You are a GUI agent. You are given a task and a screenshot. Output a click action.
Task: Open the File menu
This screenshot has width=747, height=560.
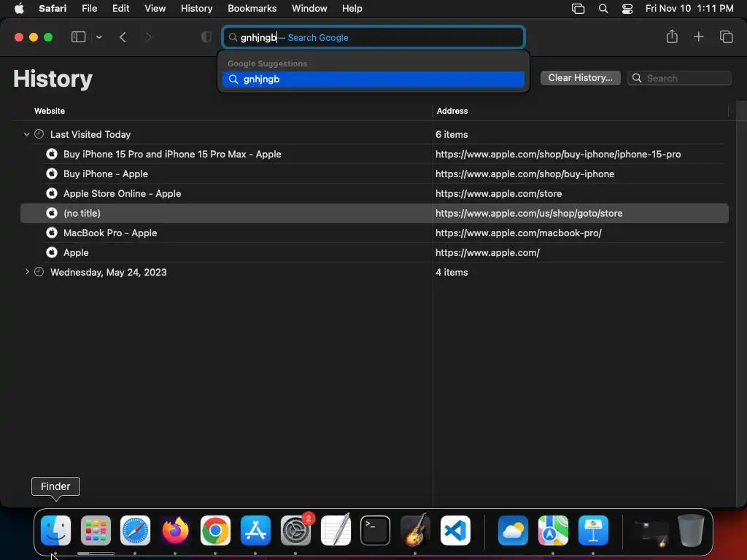89,8
